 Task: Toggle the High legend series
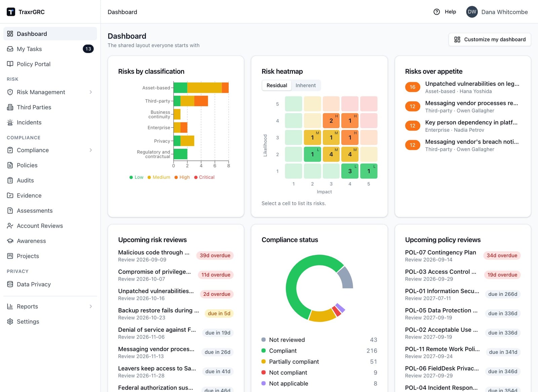(182, 177)
